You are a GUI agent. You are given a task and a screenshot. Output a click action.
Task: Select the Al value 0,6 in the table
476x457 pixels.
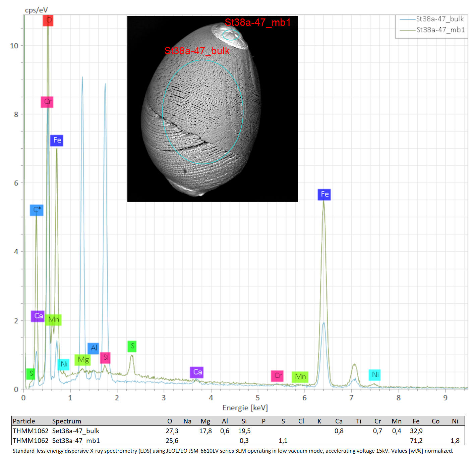[225, 431]
